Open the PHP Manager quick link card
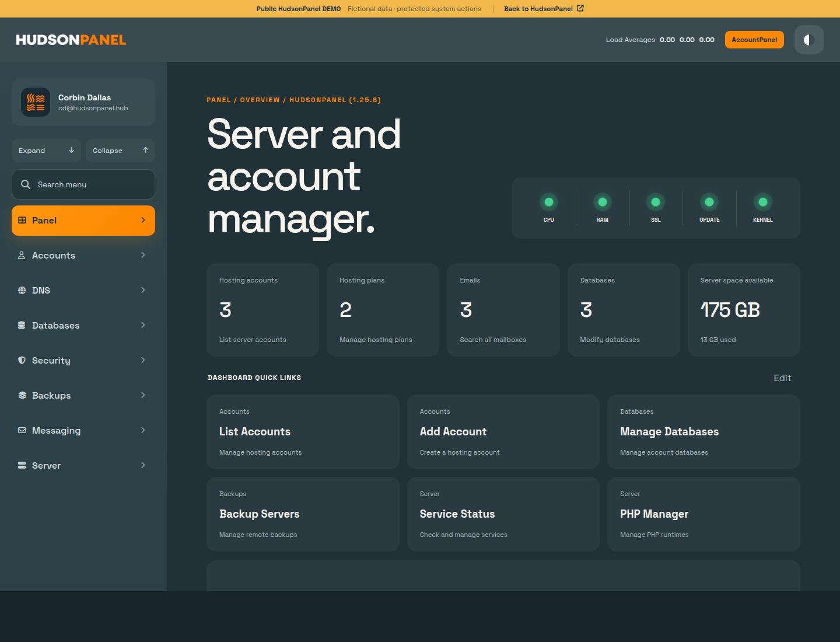 [703, 514]
